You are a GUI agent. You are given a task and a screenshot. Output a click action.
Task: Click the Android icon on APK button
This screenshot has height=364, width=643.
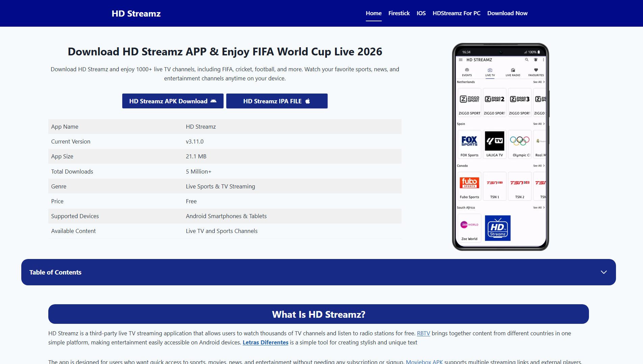click(x=213, y=101)
